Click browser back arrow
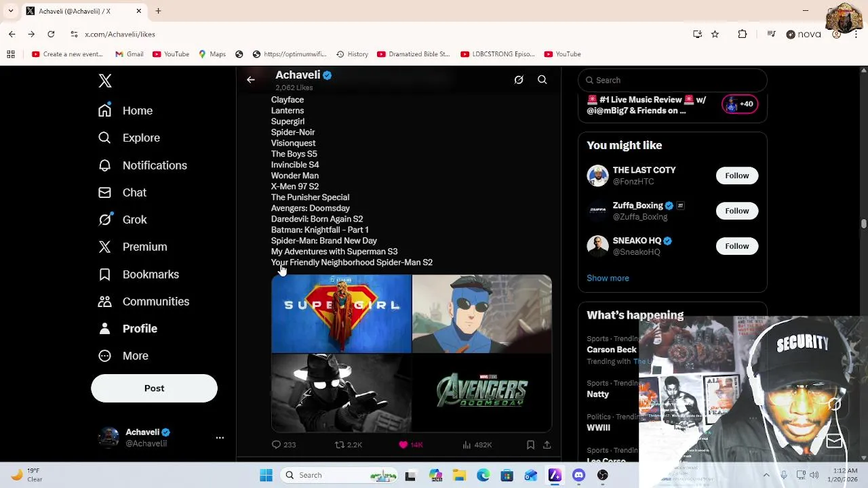 [12, 34]
